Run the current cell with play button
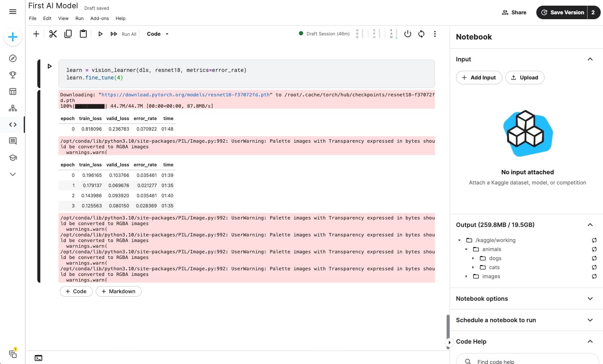The width and height of the screenshot is (603, 364). [x=100, y=34]
